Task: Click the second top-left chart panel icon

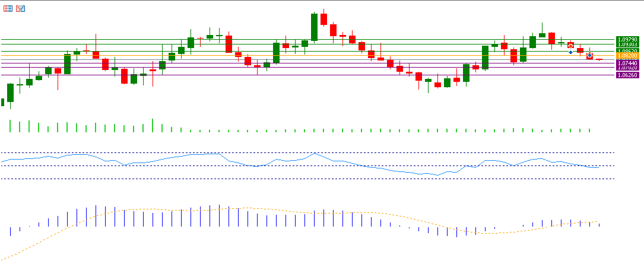Action: click(x=21, y=8)
